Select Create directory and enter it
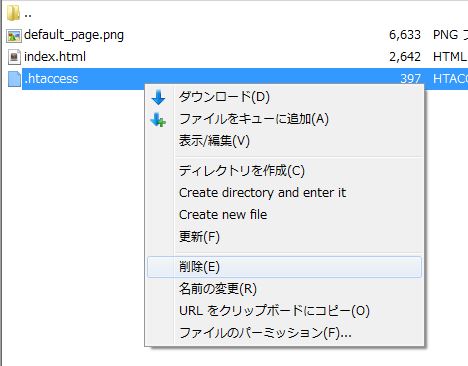 tap(284, 193)
